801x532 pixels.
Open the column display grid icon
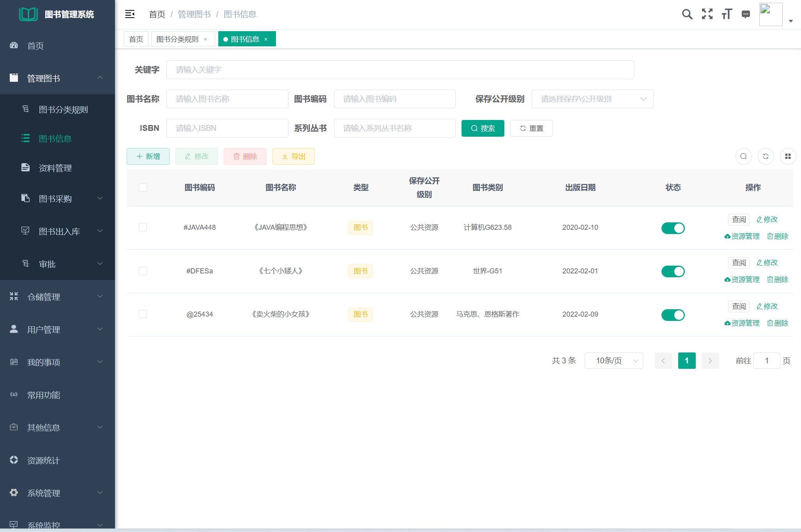(788, 156)
